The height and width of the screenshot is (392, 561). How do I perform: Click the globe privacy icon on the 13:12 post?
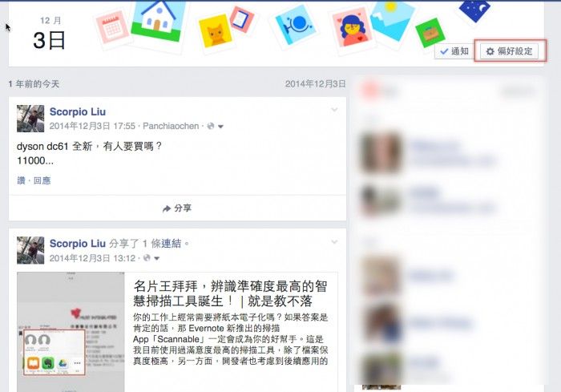[x=147, y=258]
